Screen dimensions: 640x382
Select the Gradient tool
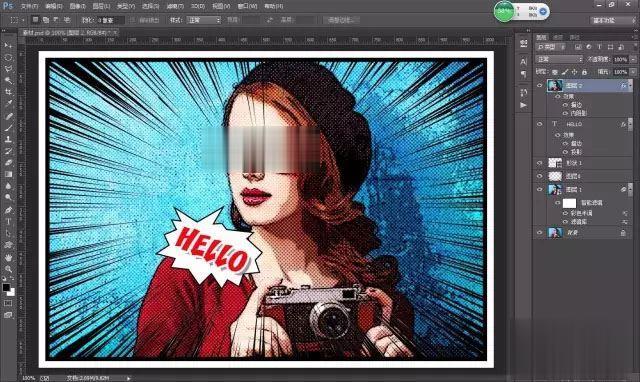(8, 174)
